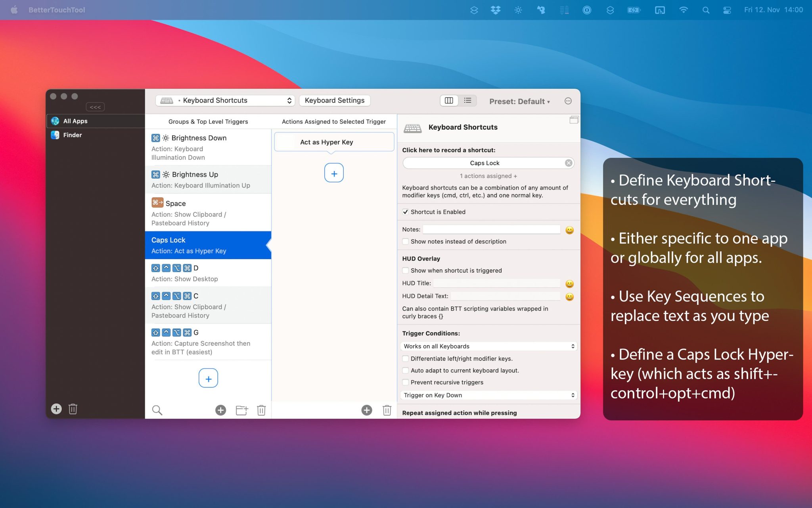Clear the recorded Caps Lock shortcut
The height and width of the screenshot is (508, 812).
(x=569, y=163)
